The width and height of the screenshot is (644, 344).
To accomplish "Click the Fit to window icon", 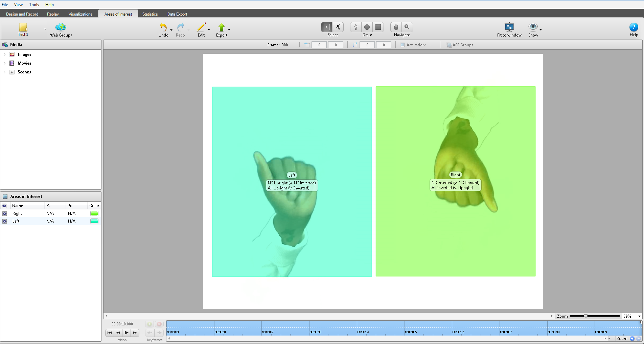I will point(509,27).
